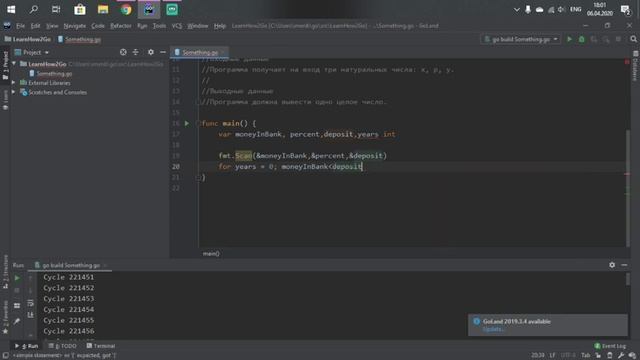Open the File menu
This screenshot has width=640, height=360.
(20, 26)
